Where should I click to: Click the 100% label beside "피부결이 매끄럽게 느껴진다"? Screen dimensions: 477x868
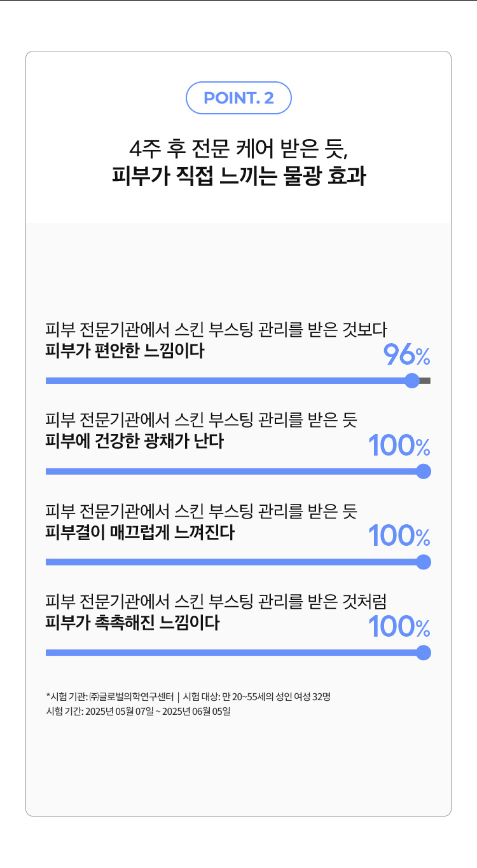(x=399, y=538)
